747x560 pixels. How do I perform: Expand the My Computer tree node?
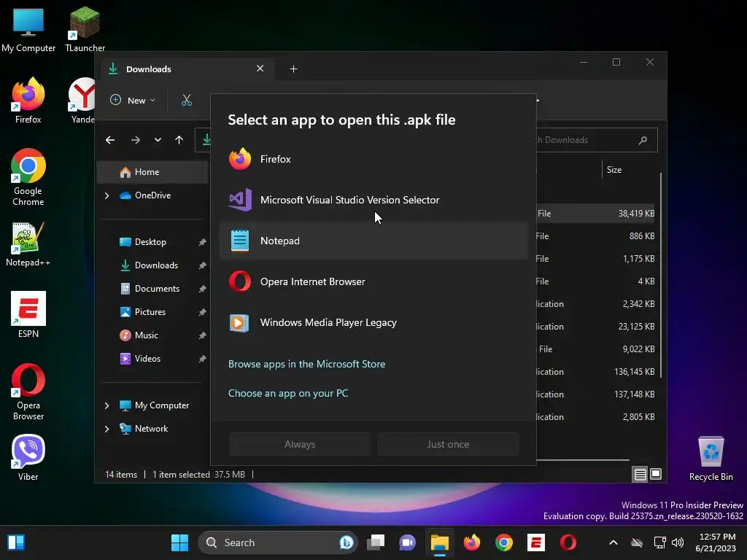pyautogui.click(x=107, y=405)
